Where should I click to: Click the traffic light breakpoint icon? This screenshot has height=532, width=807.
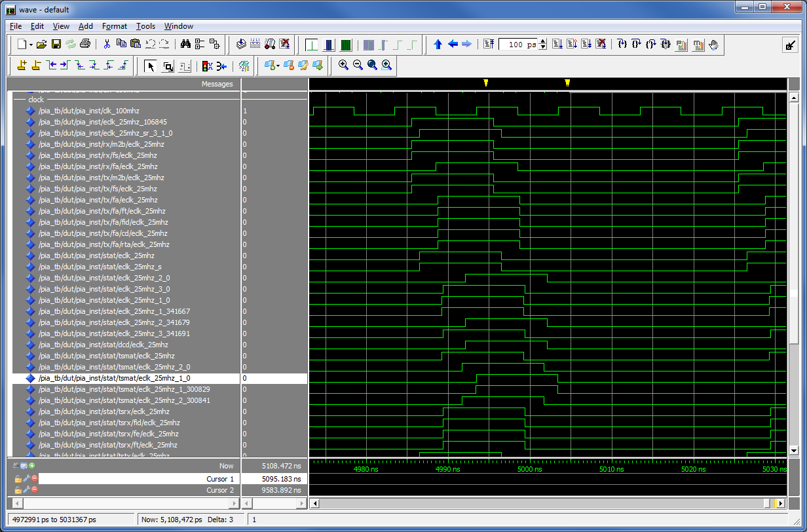pos(207,66)
